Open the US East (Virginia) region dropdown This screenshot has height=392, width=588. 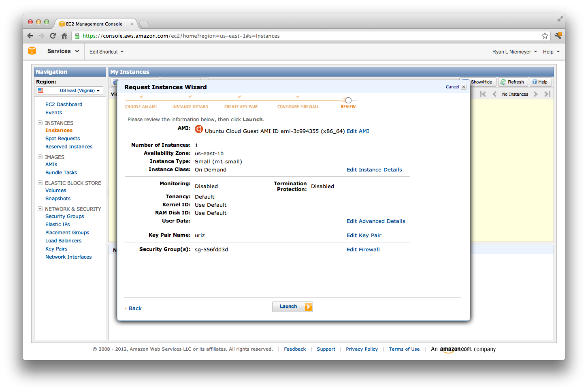point(70,90)
